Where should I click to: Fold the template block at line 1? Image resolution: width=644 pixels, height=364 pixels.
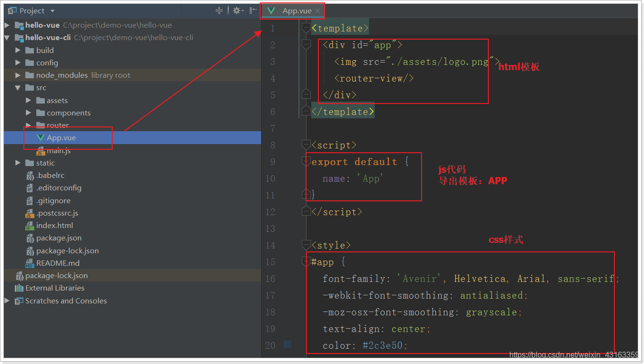pyautogui.click(x=306, y=28)
